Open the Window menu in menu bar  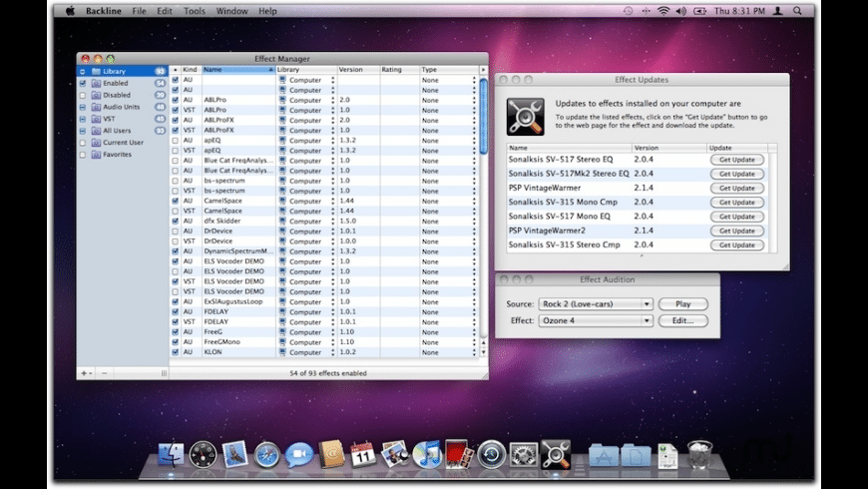[x=231, y=11]
